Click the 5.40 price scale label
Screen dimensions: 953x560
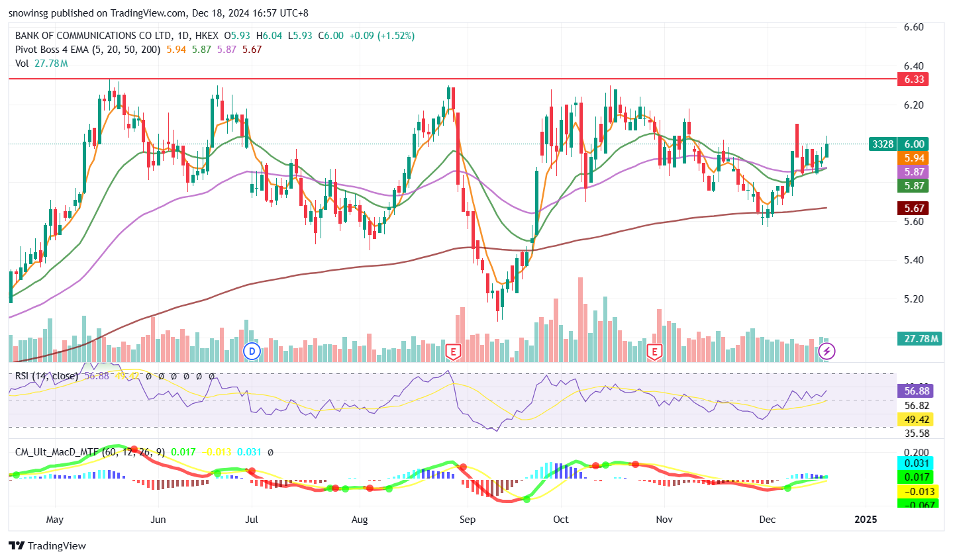pos(914,260)
